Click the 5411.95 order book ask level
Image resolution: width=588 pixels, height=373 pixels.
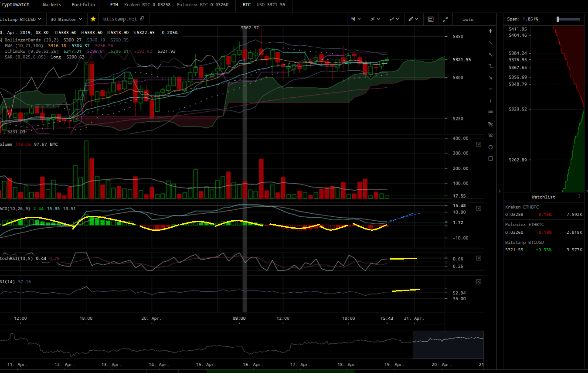pos(517,29)
